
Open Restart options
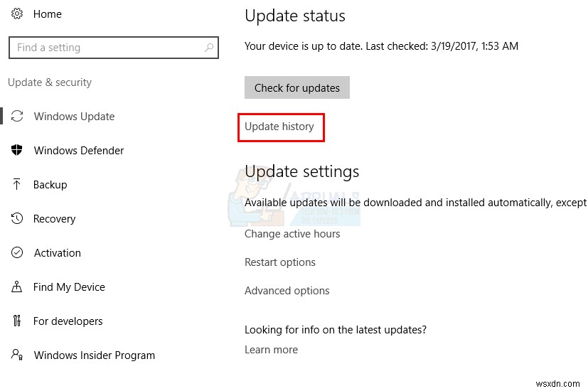pos(280,262)
